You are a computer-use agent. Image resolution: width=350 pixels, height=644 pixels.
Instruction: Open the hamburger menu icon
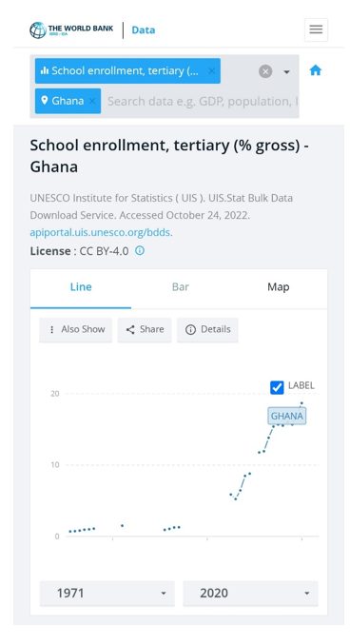(316, 29)
